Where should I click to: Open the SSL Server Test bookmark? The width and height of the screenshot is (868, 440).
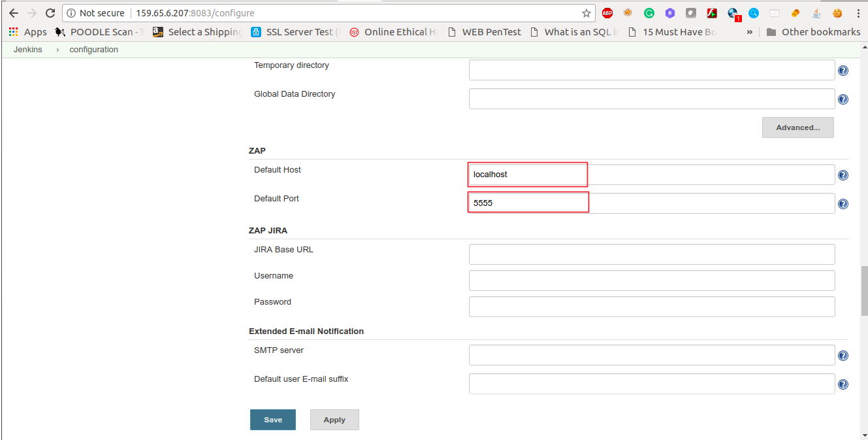pos(293,31)
